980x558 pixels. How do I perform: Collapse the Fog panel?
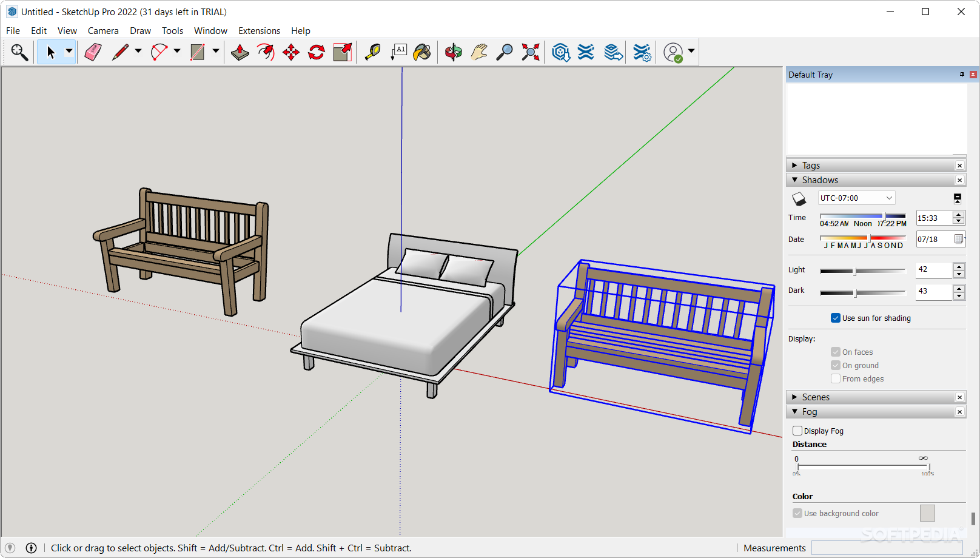point(794,412)
